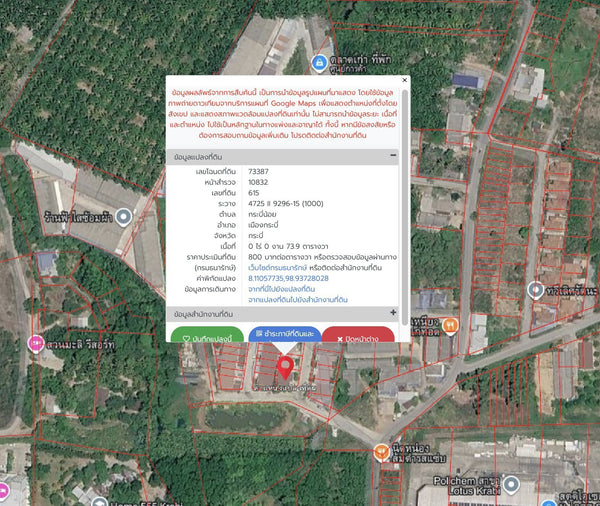
Task: Click the green บันทึกแปลงนี้ save button
Action: click(207, 335)
